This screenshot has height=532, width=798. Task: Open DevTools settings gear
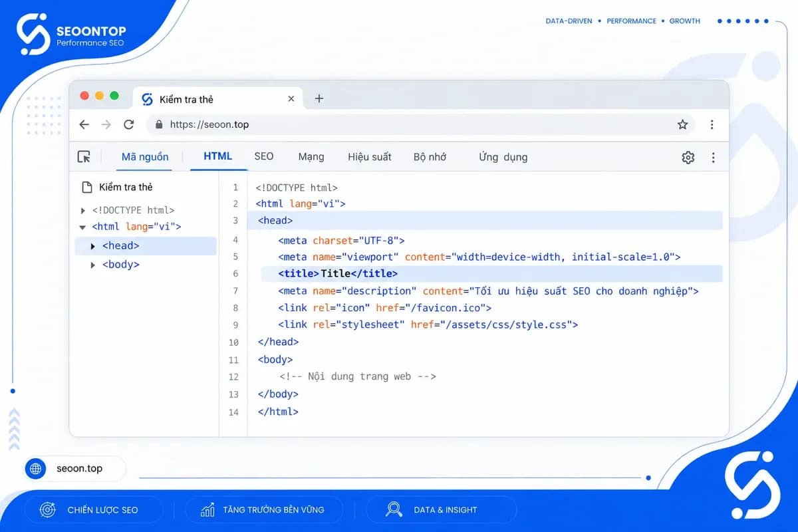pyautogui.click(x=688, y=158)
